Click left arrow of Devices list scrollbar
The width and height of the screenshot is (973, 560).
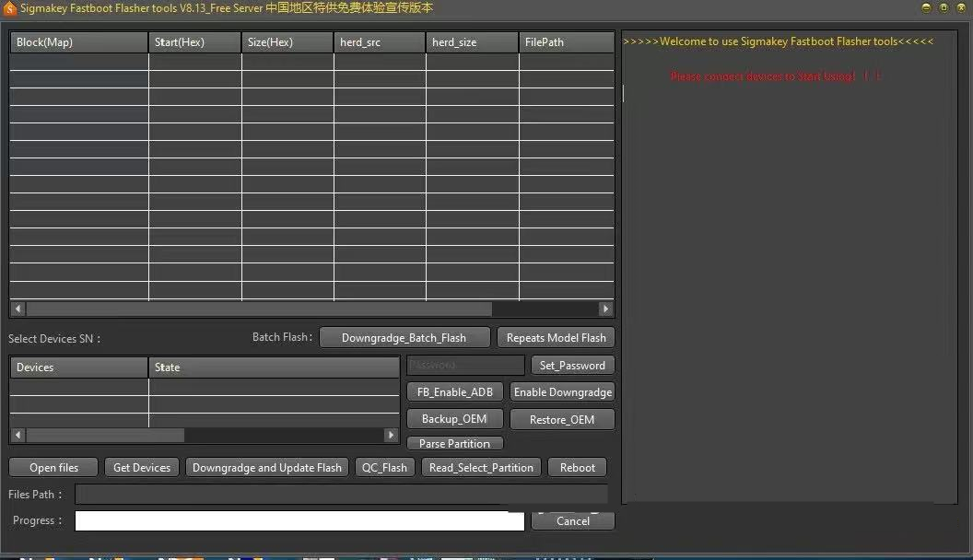click(18, 435)
